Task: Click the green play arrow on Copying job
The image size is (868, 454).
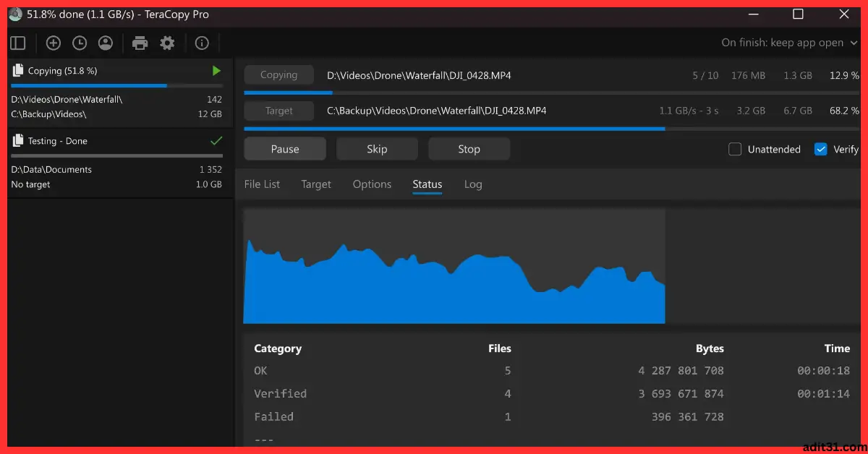Action: coord(216,71)
